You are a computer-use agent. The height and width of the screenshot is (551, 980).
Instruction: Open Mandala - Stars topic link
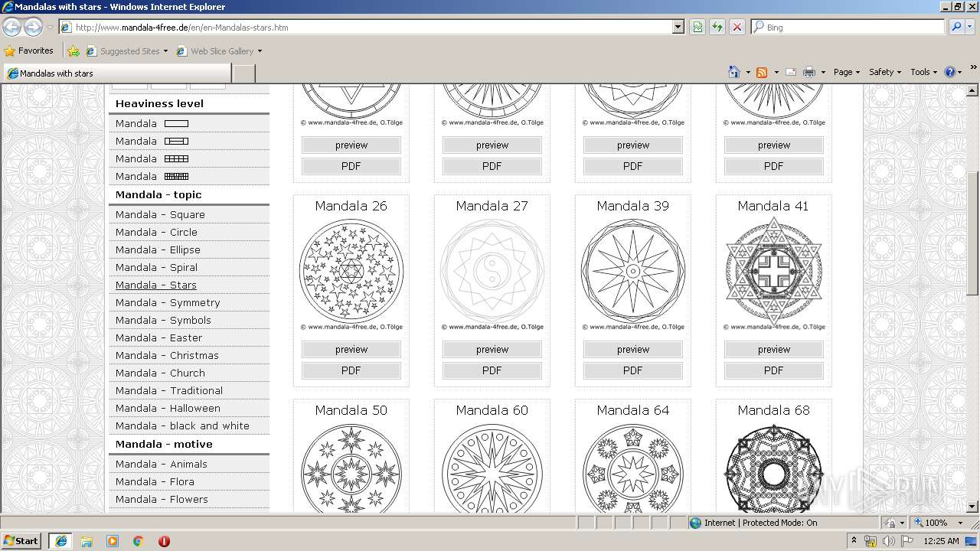[x=156, y=285]
